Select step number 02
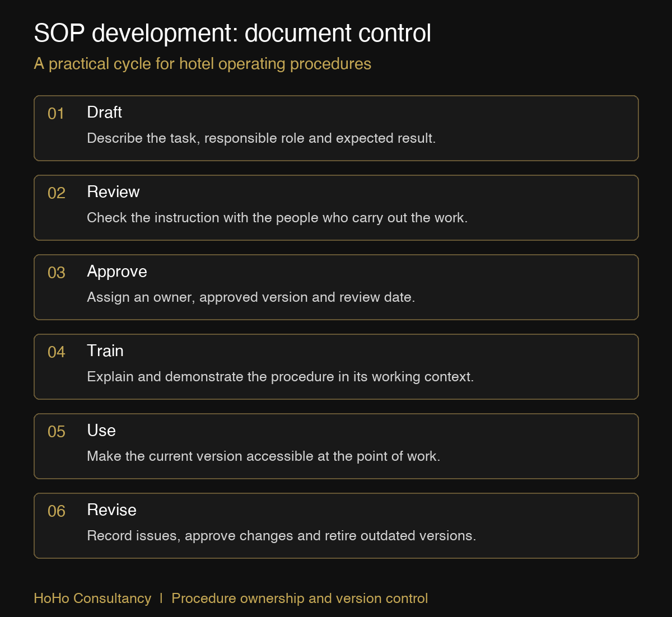Viewport: 672px width, 617px height. (57, 193)
